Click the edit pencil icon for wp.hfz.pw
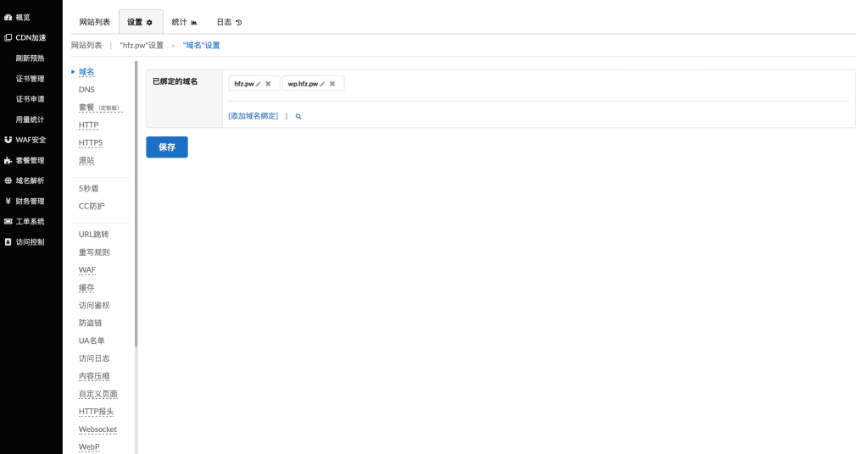Image resolution: width=868 pixels, height=454 pixels. [x=323, y=84]
